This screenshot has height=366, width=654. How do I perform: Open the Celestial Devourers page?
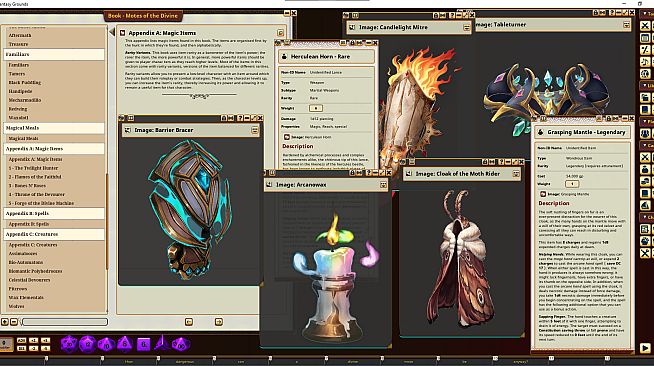[29, 280]
